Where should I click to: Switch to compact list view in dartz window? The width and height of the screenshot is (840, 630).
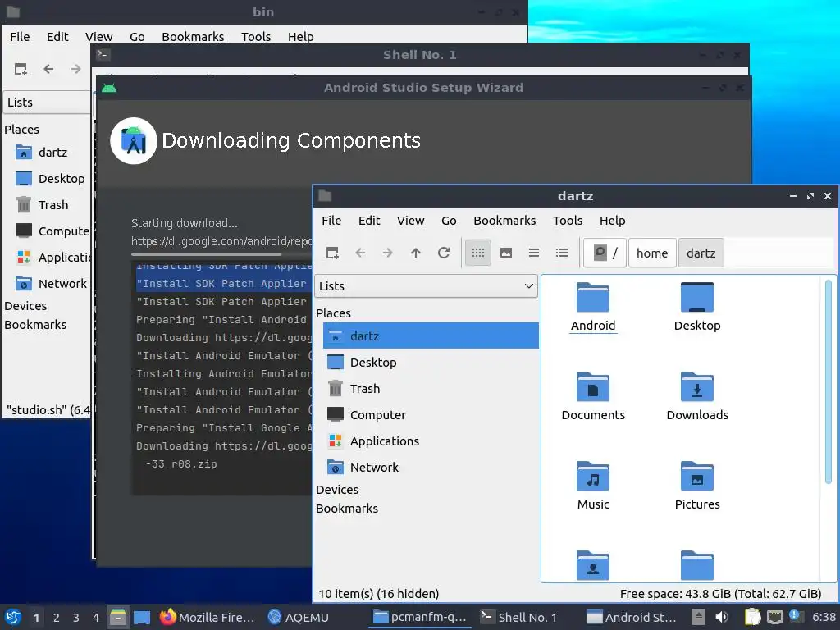click(533, 253)
